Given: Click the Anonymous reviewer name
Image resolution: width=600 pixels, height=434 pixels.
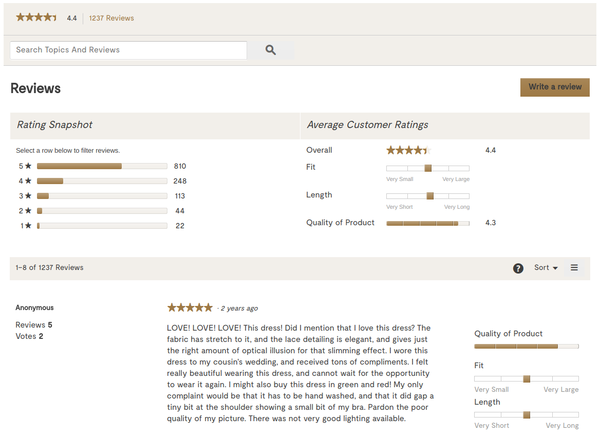Looking at the screenshot, I should (35, 308).
